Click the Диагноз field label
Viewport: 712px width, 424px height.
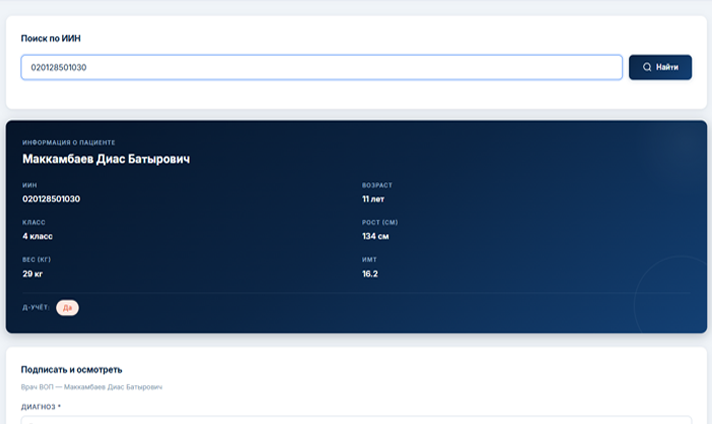[x=41, y=407]
